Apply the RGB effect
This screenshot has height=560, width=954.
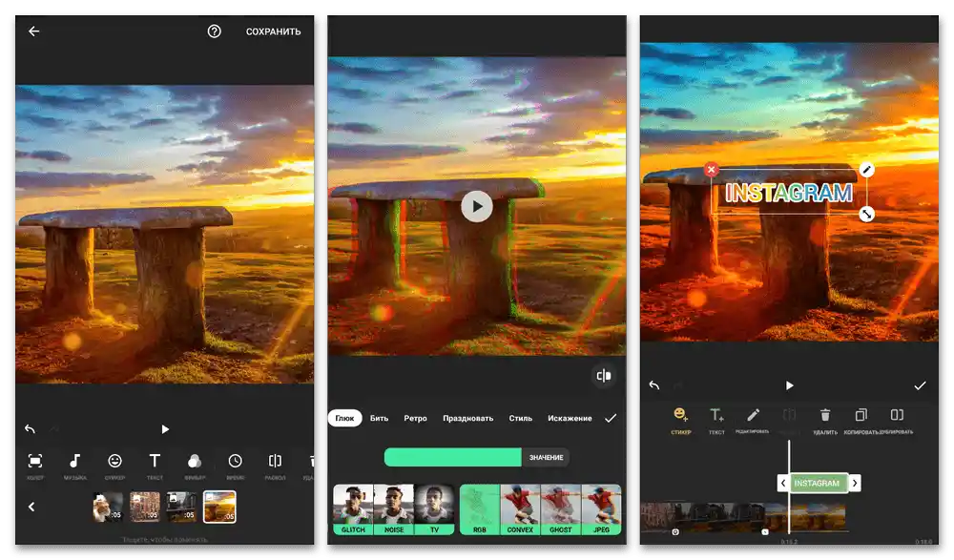click(480, 509)
